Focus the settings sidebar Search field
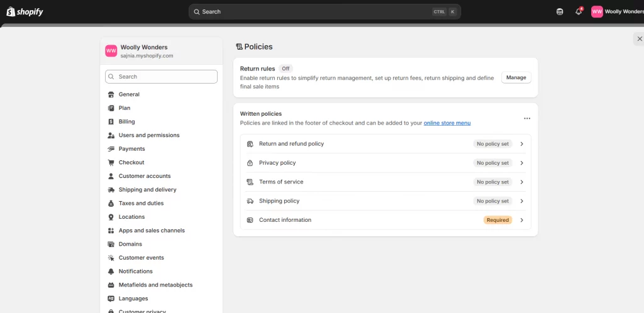The image size is (644, 313). 161,77
